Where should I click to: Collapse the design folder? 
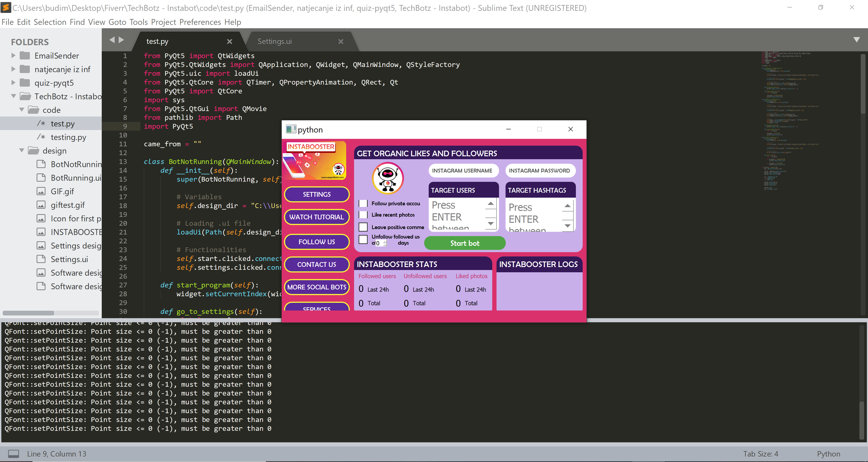pyautogui.click(x=21, y=151)
